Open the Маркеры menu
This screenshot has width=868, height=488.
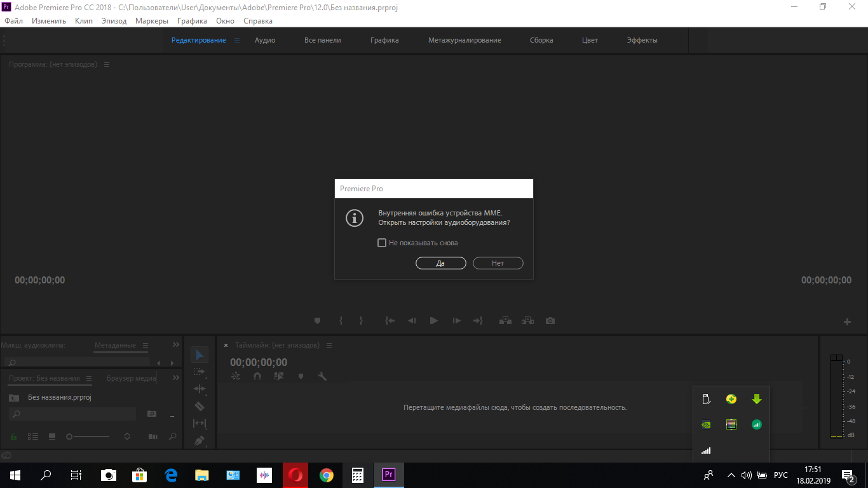[x=152, y=21]
